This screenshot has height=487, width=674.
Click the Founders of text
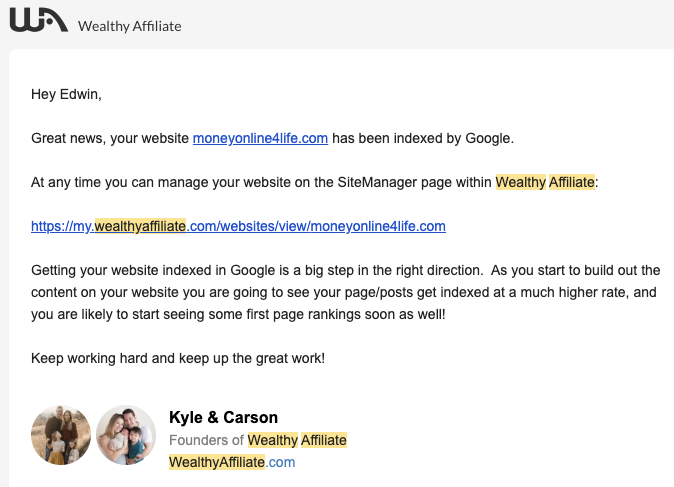206,440
